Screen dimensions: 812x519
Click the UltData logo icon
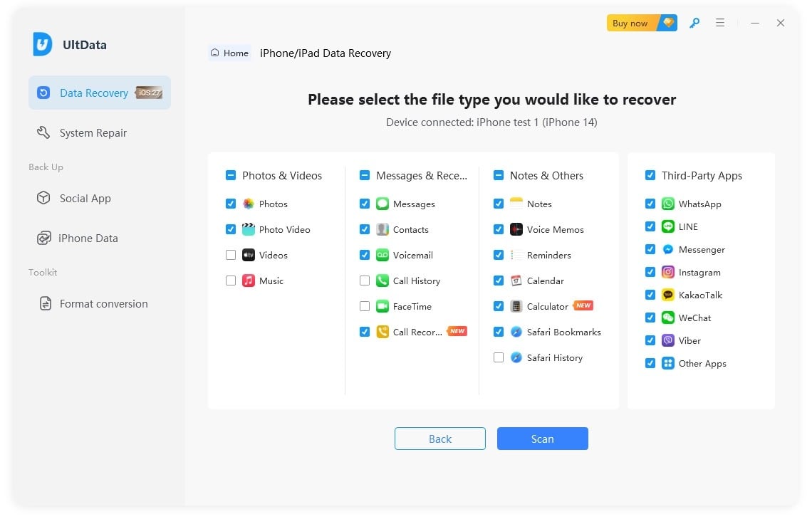click(x=43, y=44)
